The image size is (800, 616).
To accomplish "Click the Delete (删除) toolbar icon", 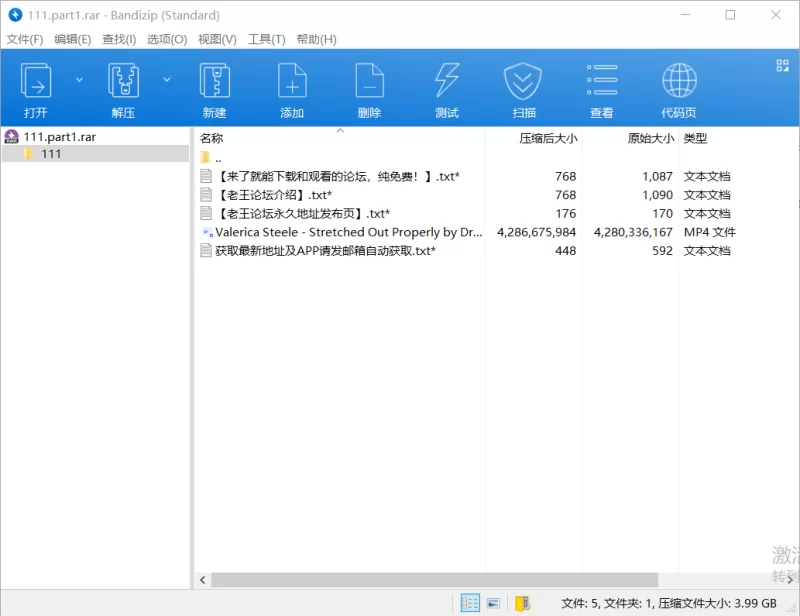I will pos(369,81).
